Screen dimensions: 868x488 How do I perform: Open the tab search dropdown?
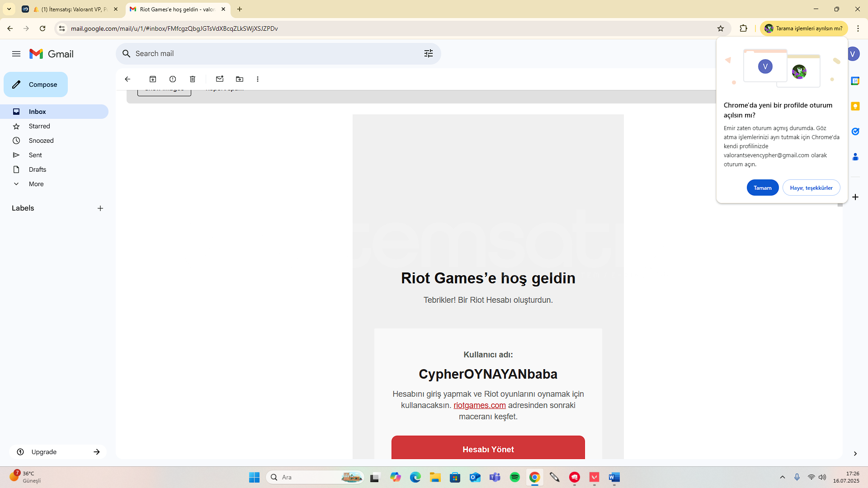pos(9,9)
